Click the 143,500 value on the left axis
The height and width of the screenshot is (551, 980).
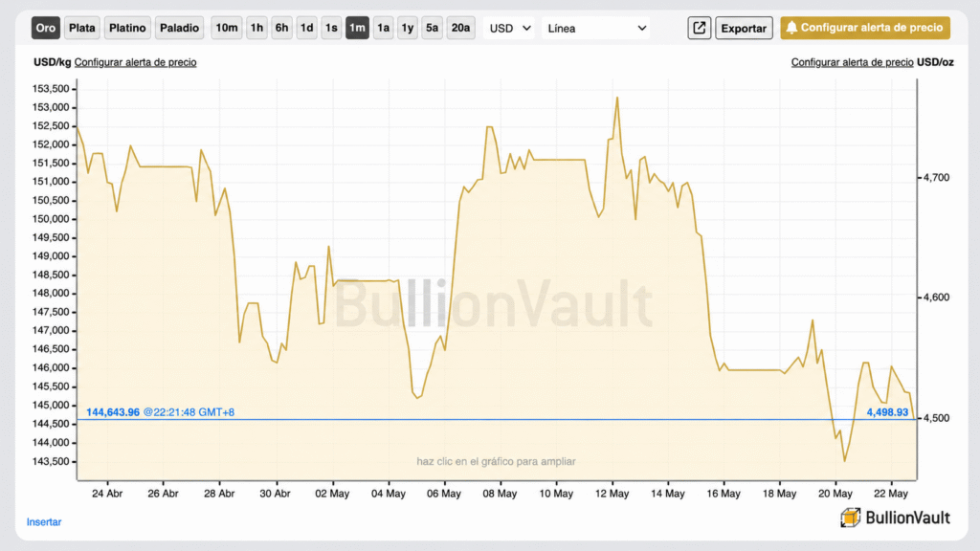(x=51, y=462)
